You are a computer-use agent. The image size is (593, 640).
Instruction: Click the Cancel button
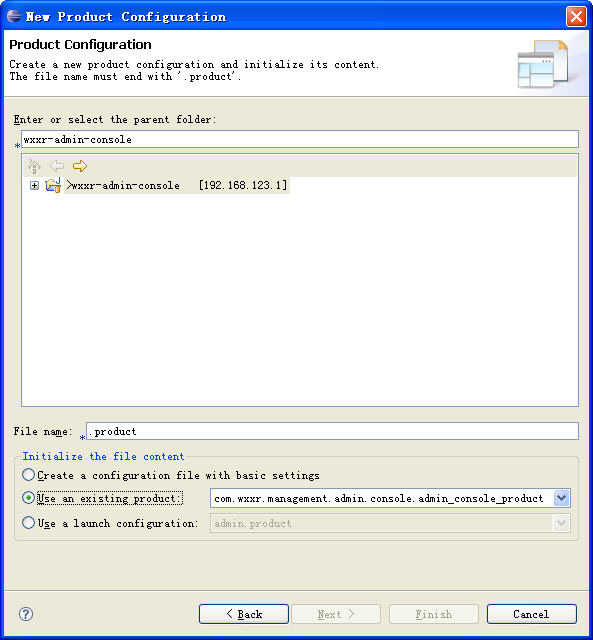point(531,614)
